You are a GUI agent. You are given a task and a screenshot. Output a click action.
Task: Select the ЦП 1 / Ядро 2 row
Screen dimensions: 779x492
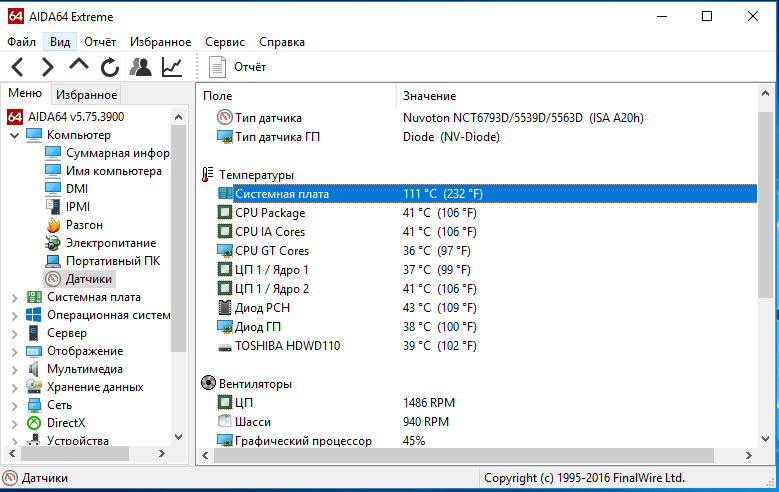[x=487, y=289]
